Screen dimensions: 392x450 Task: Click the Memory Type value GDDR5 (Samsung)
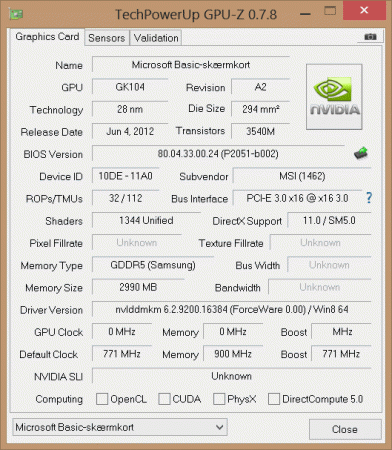pyautogui.click(x=153, y=265)
